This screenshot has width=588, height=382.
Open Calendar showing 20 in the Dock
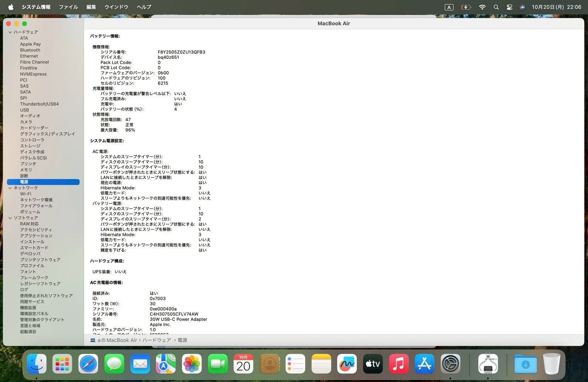coord(243,364)
